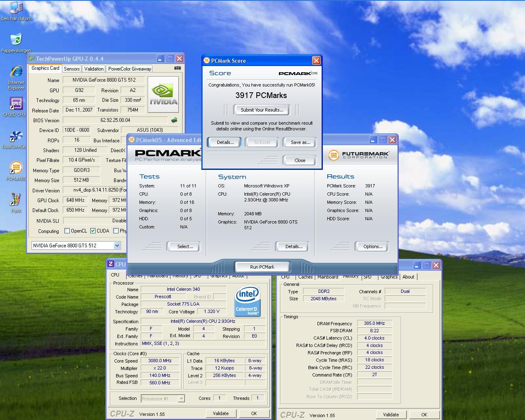This screenshot has height=420, width=525.
Task: Open Graphics tab in right CPU-Z window
Action: [389, 277]
